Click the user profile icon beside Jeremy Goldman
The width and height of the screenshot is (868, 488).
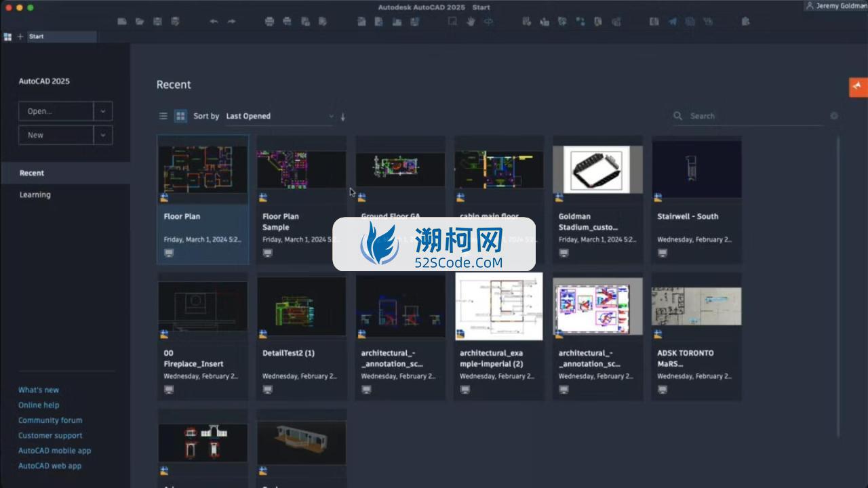[810, 6]
